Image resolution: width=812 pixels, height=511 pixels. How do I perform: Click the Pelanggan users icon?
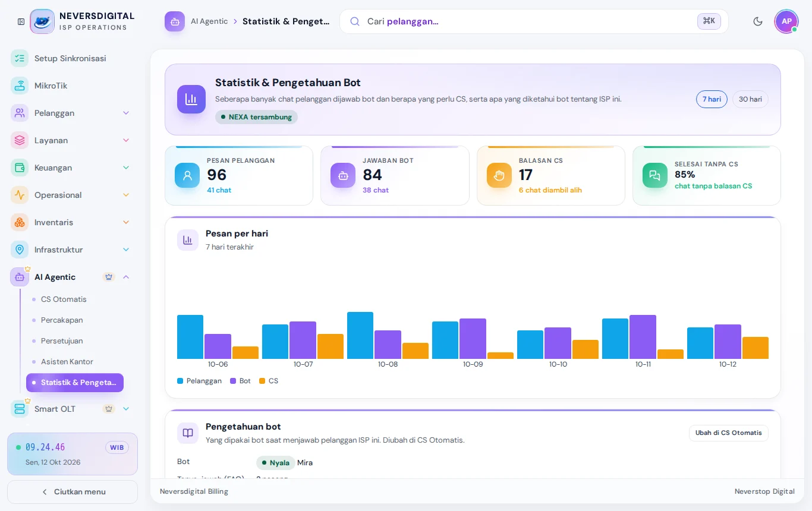(x=20, y=113)
